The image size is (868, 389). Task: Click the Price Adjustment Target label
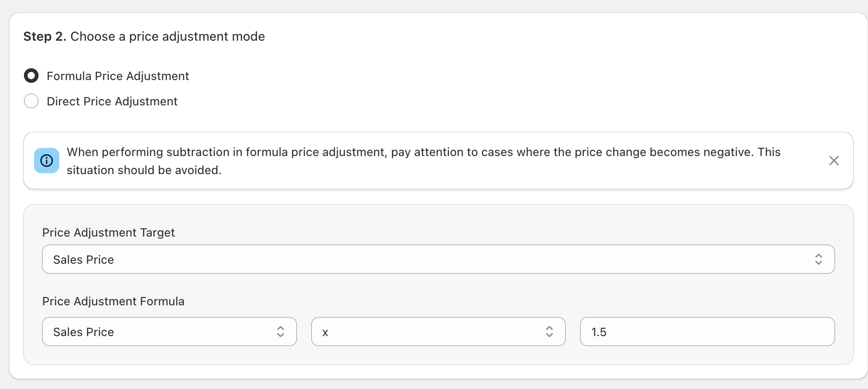click(108, 232)
